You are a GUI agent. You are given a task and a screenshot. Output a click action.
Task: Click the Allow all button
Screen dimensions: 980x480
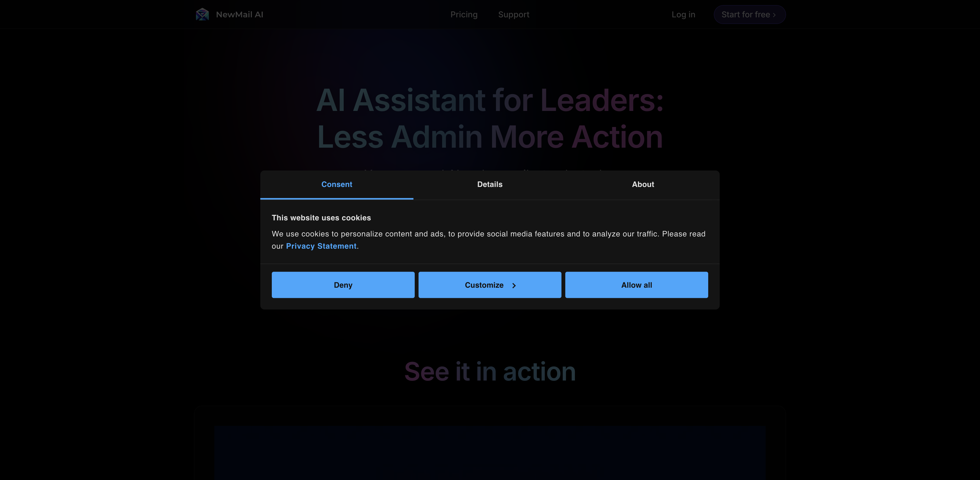(637, 284)
